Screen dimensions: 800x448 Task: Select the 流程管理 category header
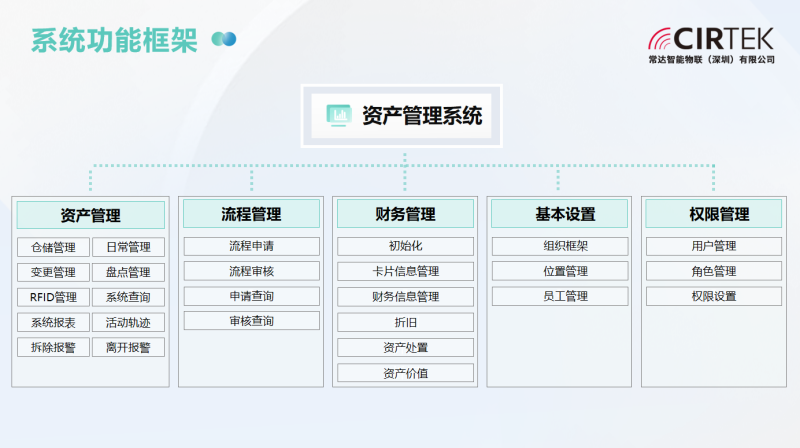coord(251,214)
